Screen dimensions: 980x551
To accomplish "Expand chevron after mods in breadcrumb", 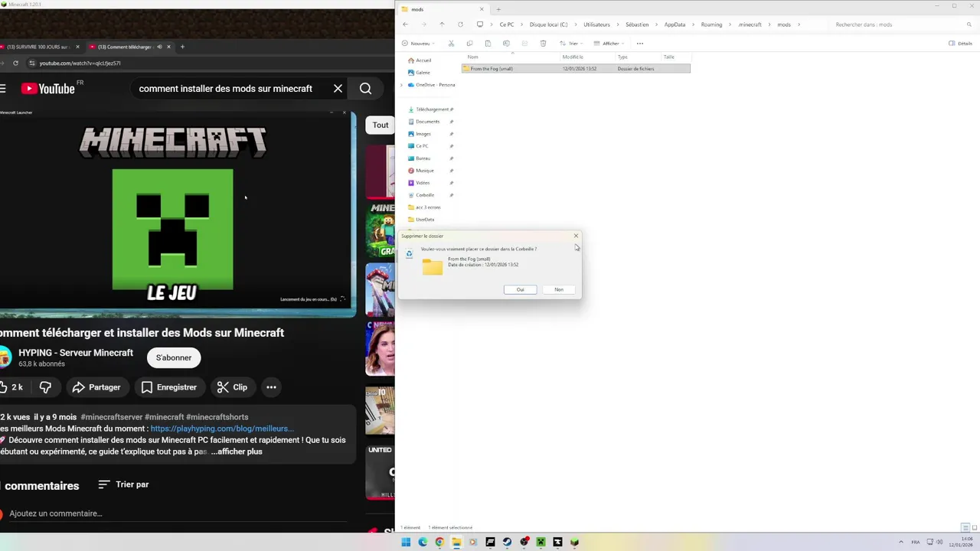I will point(799,24).
